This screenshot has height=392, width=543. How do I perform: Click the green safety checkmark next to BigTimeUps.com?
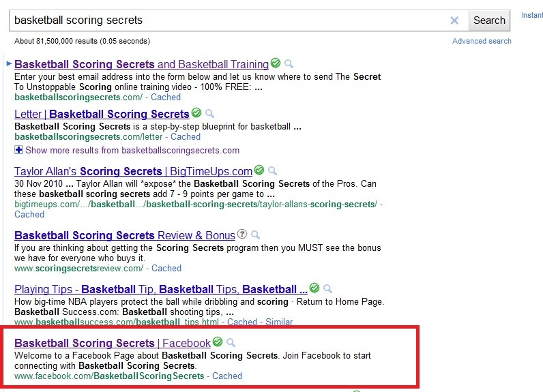pos(259,170)
